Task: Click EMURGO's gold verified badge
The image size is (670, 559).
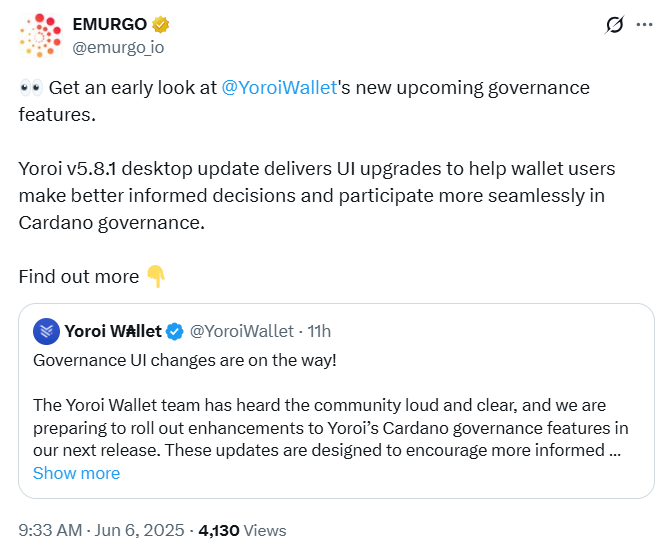Action: pos(157,24)
